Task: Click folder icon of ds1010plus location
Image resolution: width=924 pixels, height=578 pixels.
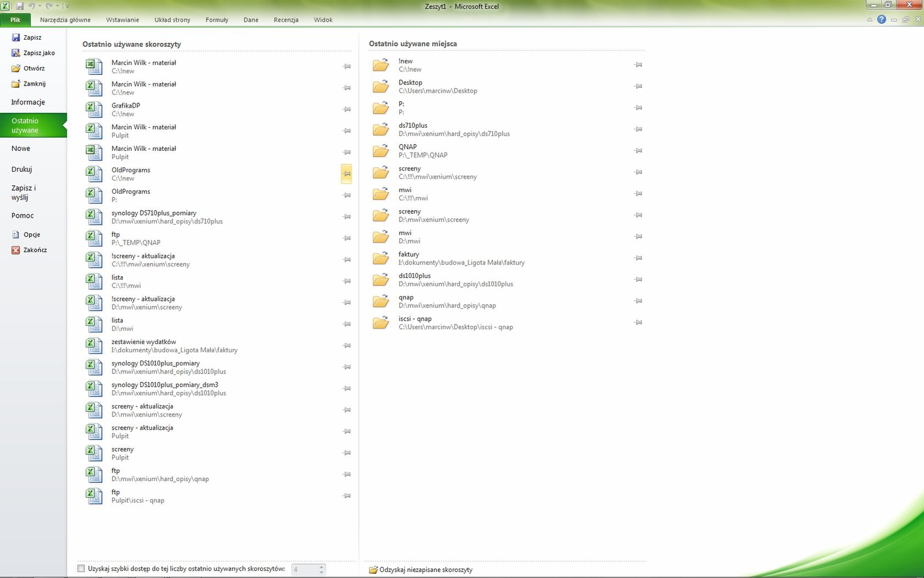Action: pyautogui.click(x=381, y=280)
